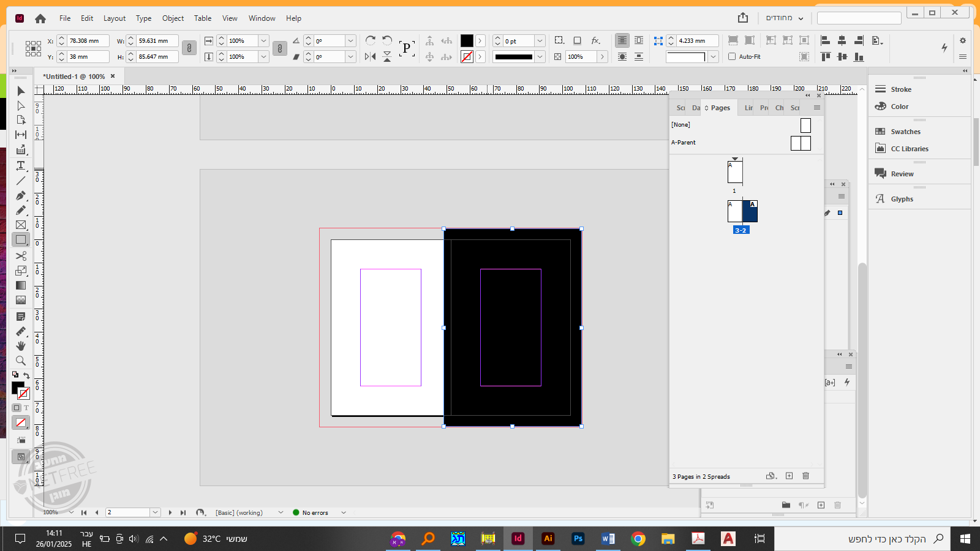Open the Layout menu
The width and height of the screenshot is (980, 551).
pos(114,18)
